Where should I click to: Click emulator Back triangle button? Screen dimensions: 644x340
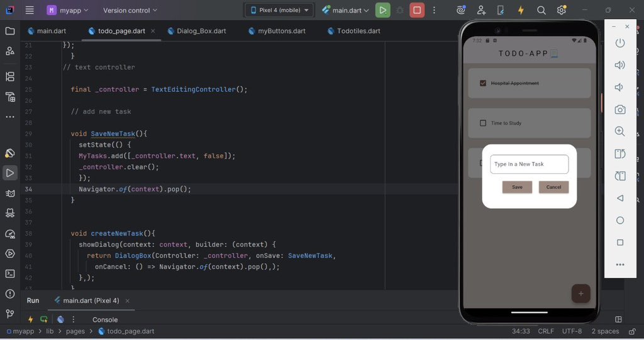point(620,198)
